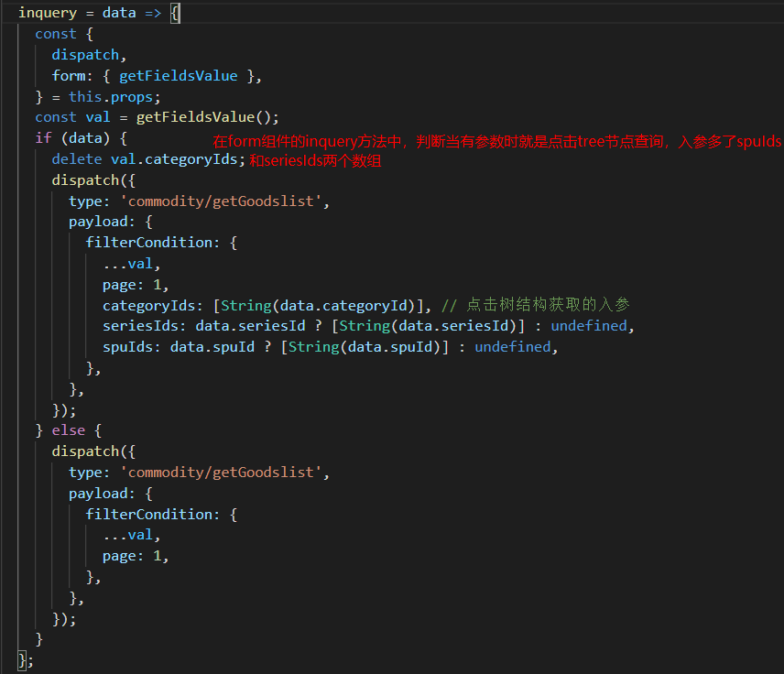This screenshot has width=784, height=674.
Task: Click 'this.props' in the assignment line
Action: coord(111,97)
